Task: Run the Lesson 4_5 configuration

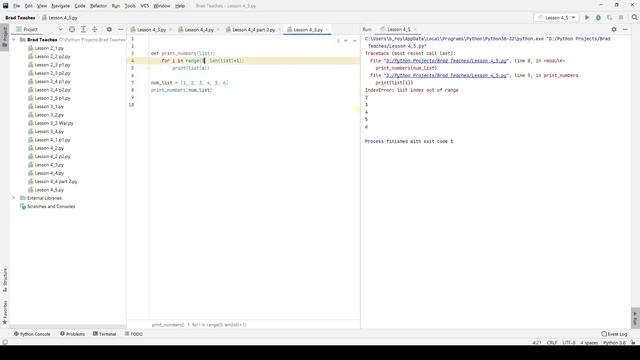Action: 587,18
